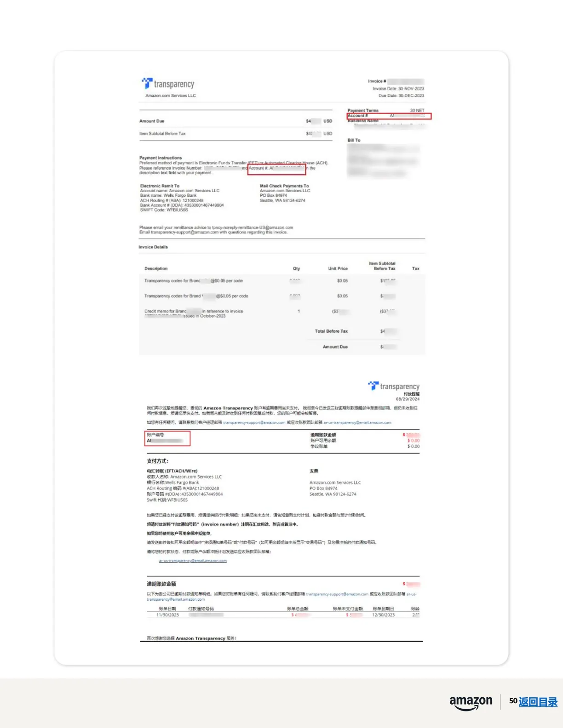
Task: Click the 'Description' column header
Action: 156,268
